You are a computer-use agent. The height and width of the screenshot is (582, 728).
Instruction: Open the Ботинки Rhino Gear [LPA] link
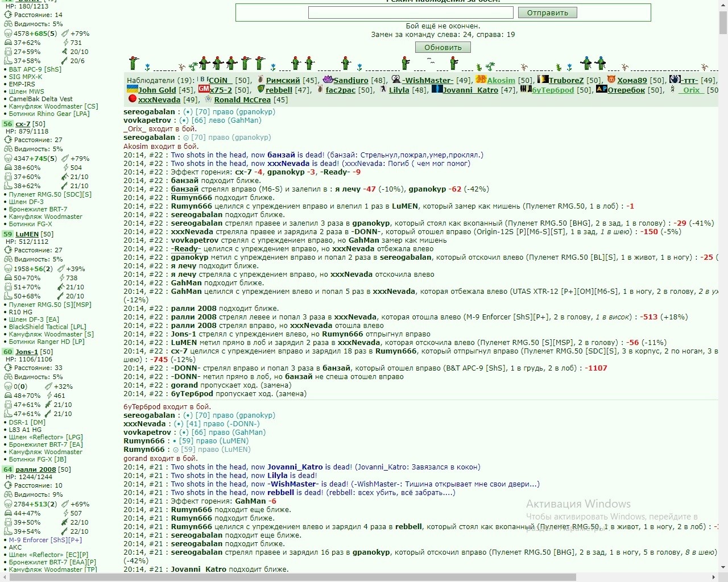pyautogui.click(x=49, y=114)
